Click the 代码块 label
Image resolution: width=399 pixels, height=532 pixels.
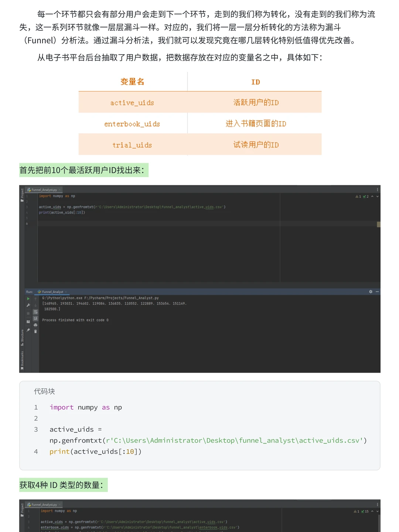(x=44, y=391)
